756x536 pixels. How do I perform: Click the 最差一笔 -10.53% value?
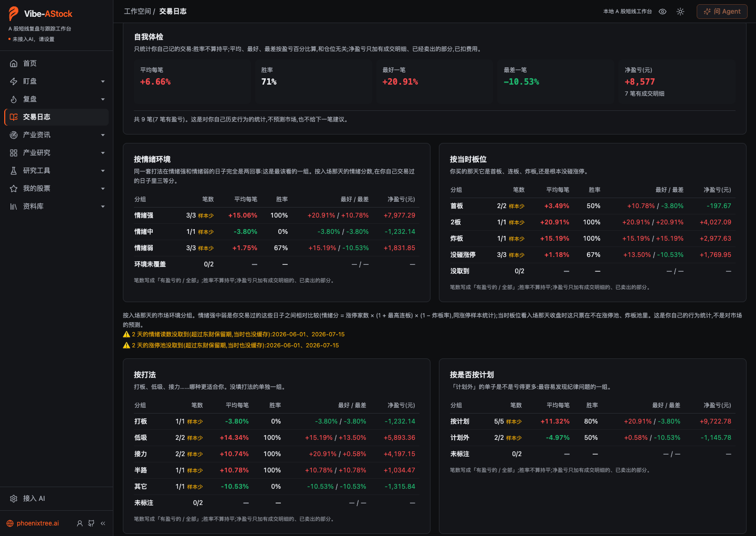(x=521, y=82)
